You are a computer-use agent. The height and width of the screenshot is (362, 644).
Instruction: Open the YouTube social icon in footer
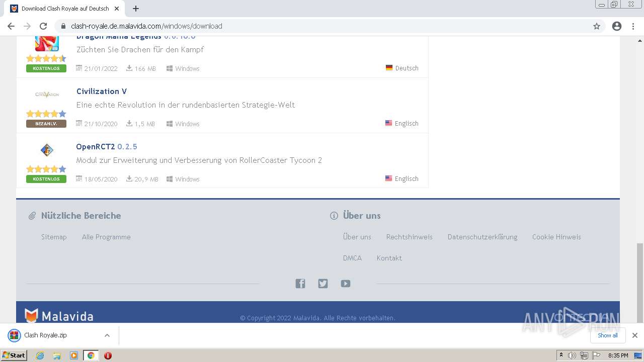[x=346, y=284]
